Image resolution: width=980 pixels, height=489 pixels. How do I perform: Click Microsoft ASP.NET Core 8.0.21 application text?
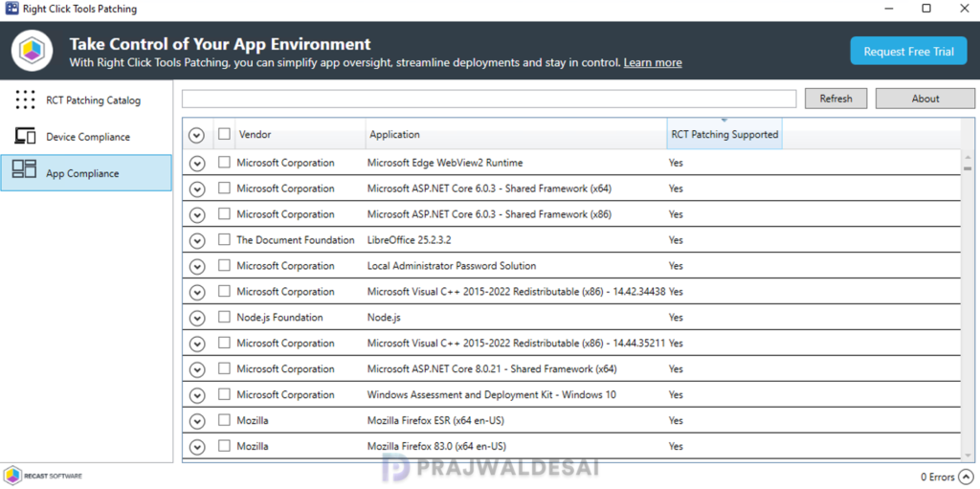tap(492, 369)
